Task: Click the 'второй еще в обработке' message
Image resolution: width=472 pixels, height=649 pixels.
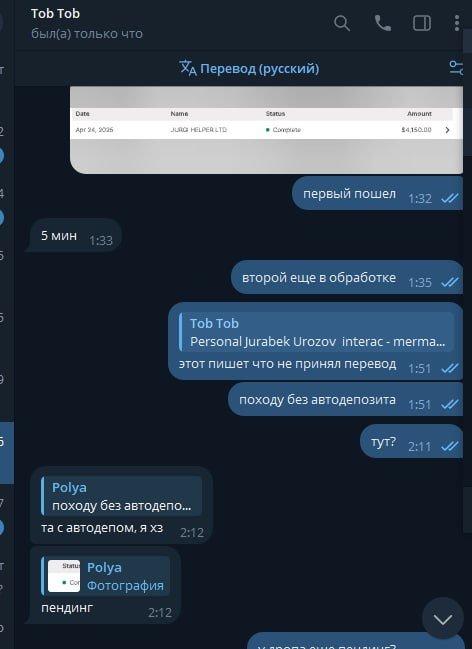Action: click(x=347, y=277)
